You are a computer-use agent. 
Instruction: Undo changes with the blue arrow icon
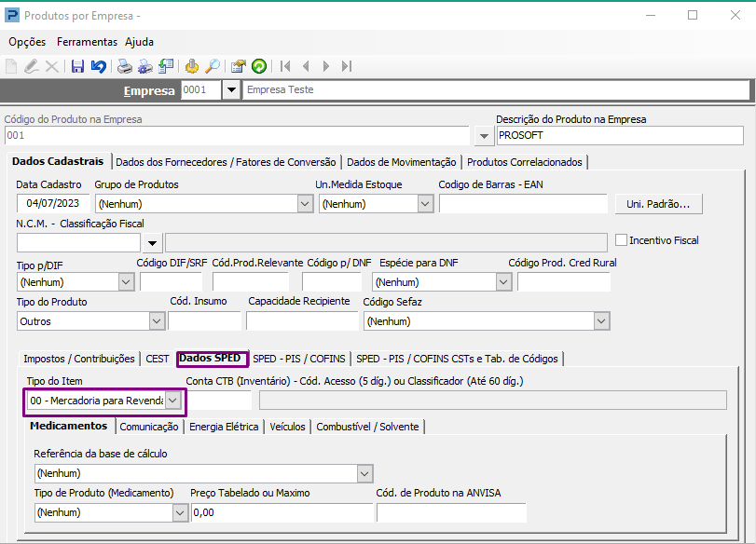coord(99,66)
